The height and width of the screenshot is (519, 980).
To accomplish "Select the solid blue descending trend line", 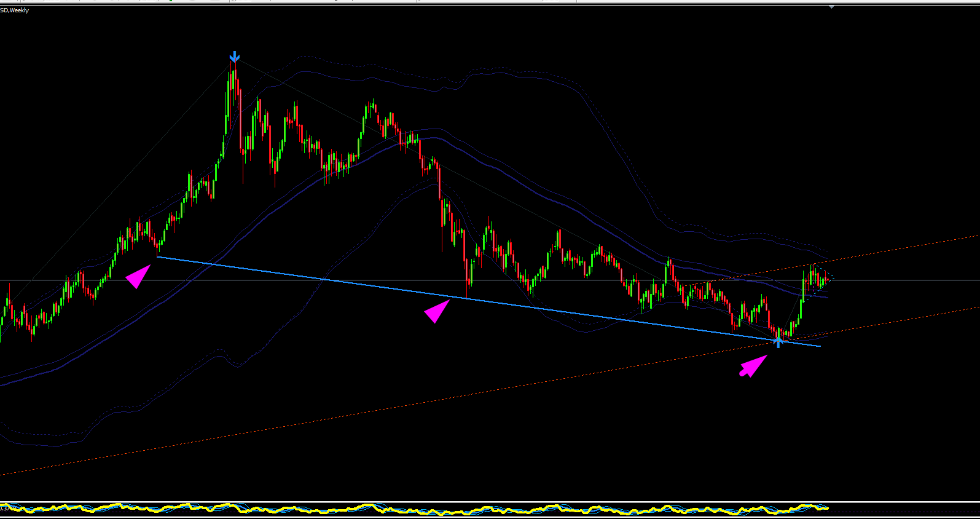I will click(488, 301).
